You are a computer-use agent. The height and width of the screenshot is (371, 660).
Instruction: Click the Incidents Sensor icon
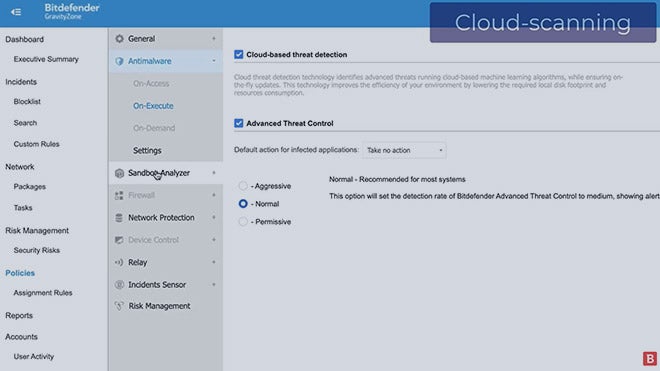(x=120, y=285)
